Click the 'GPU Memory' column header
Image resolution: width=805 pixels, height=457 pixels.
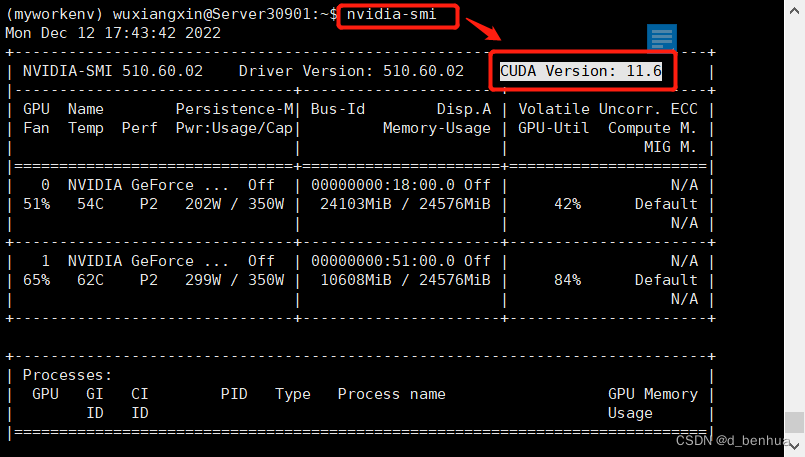coord(653,394)
